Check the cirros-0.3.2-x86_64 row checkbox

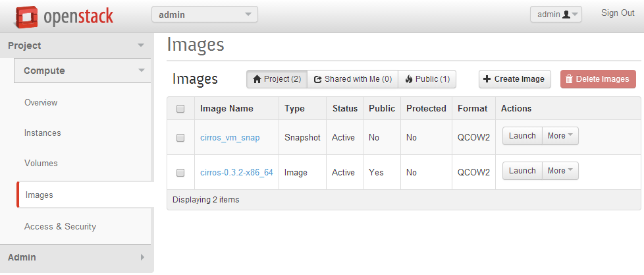coord(180,173)
